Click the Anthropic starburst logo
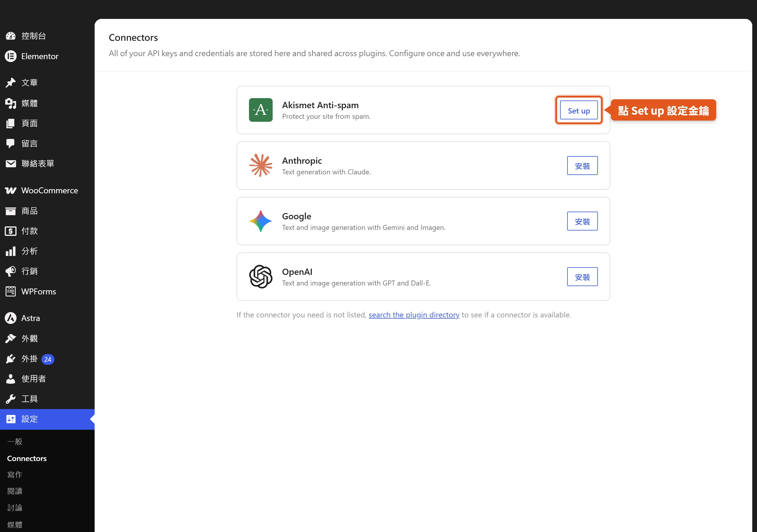Viewport: 757px width, 532px height. [261, 166]
